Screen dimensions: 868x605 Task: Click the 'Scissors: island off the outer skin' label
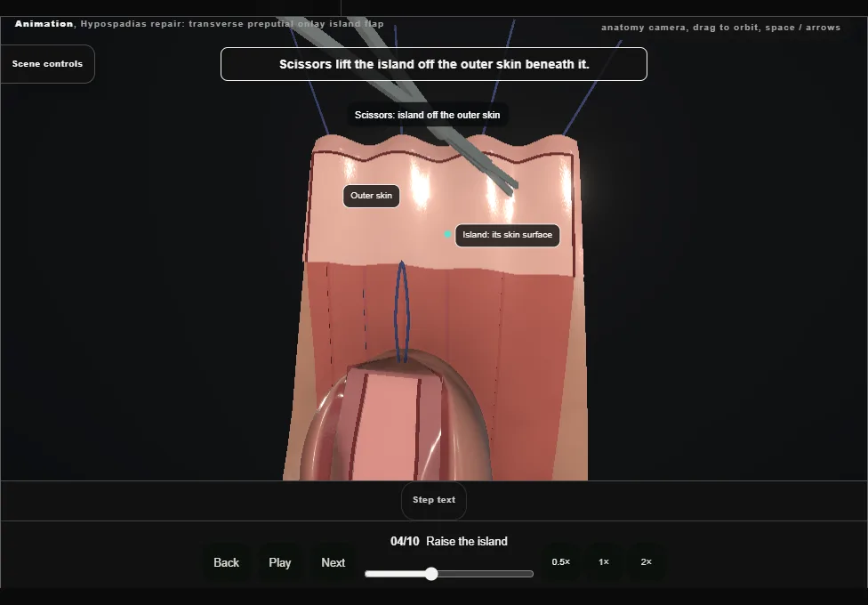[x=428, y=115]
